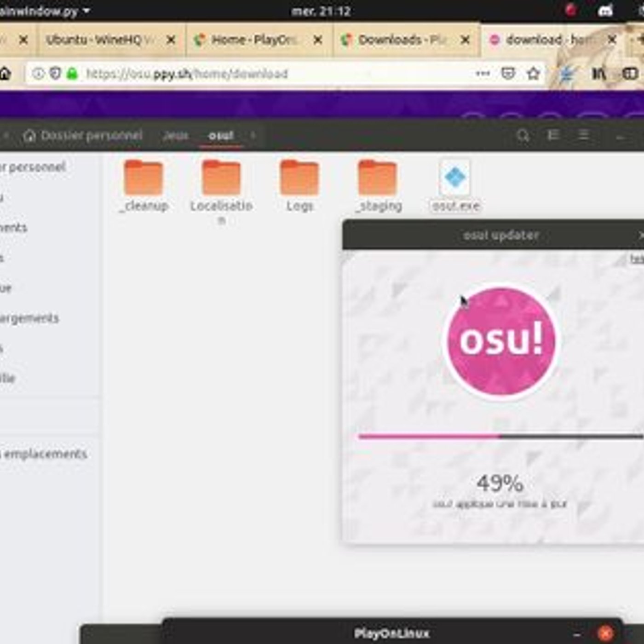The image size is (644, 644).
Task: Click the osu! segment in the path bar
Action: [221, 136]
